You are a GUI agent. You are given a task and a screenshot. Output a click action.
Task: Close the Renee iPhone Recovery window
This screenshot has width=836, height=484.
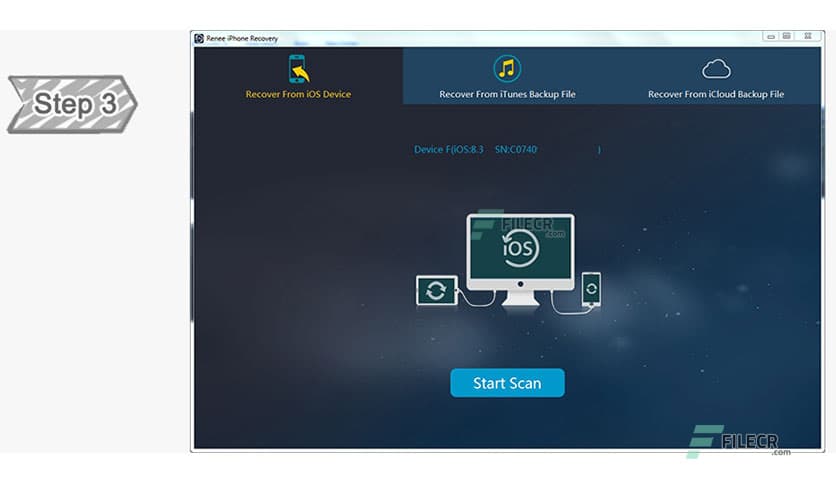pyautogui.click(x=808, y=36)
